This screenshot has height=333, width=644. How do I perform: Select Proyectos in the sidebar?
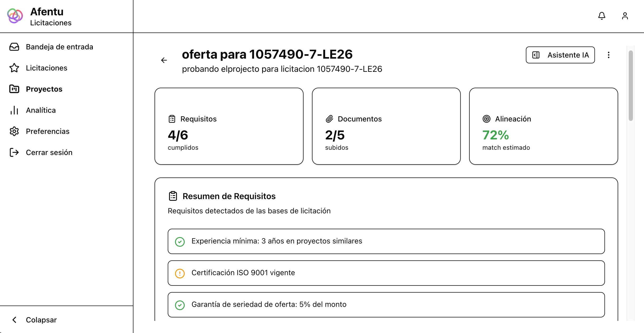(44, 89)
